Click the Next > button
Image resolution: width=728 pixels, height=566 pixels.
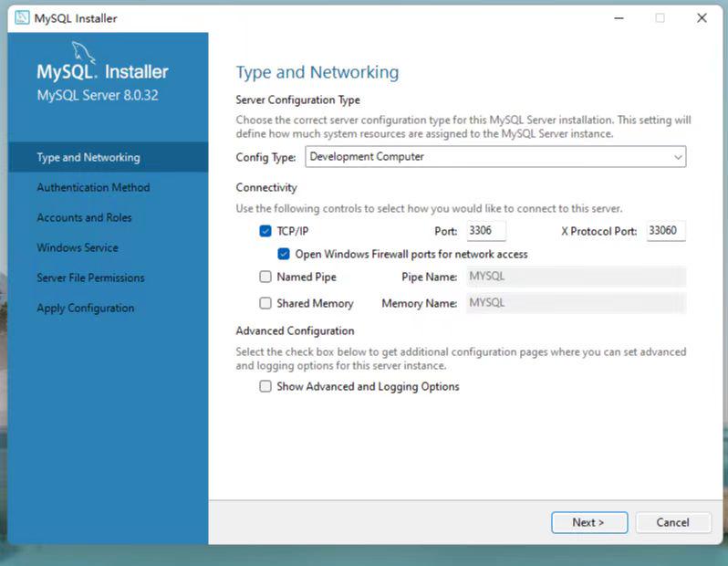click(589, 522)
